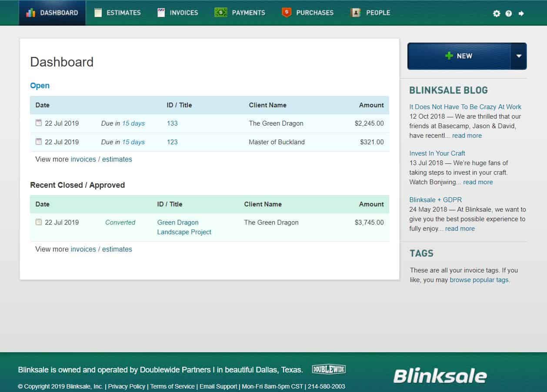This screenshot has width=547, height=392.
Task: Click '15 days' link for Master of Buckland
Action: click(133, 142)
